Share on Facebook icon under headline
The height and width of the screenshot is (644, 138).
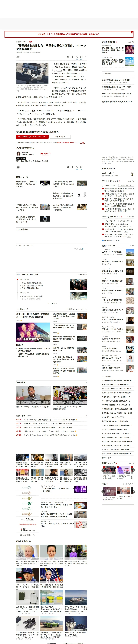click(x=73, y=57)
